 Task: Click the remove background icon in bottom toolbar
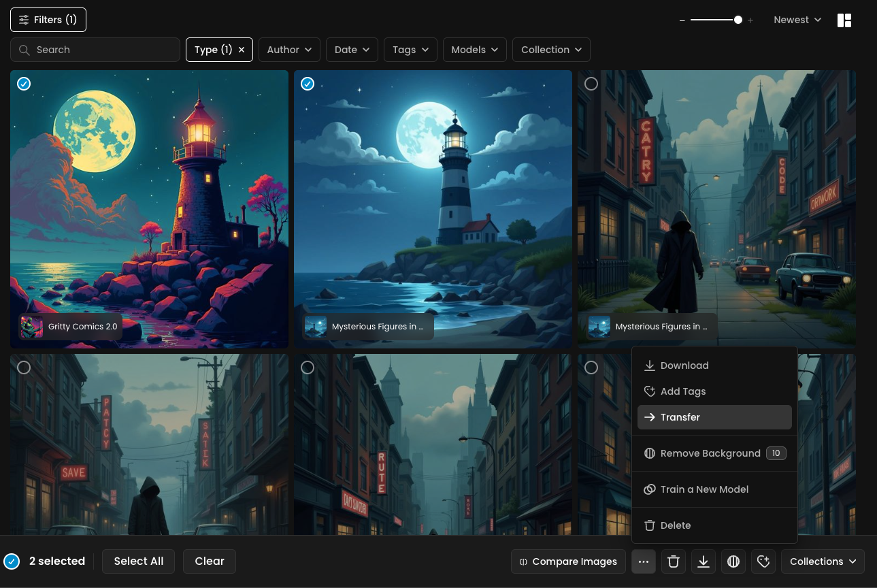(733, 561)
